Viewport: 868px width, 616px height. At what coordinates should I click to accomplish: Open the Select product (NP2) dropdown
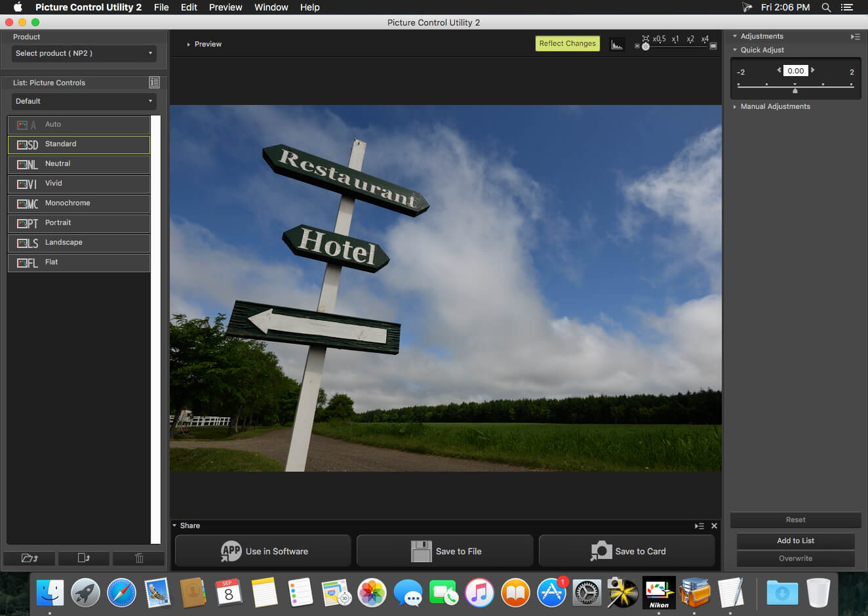coord(84,53)
